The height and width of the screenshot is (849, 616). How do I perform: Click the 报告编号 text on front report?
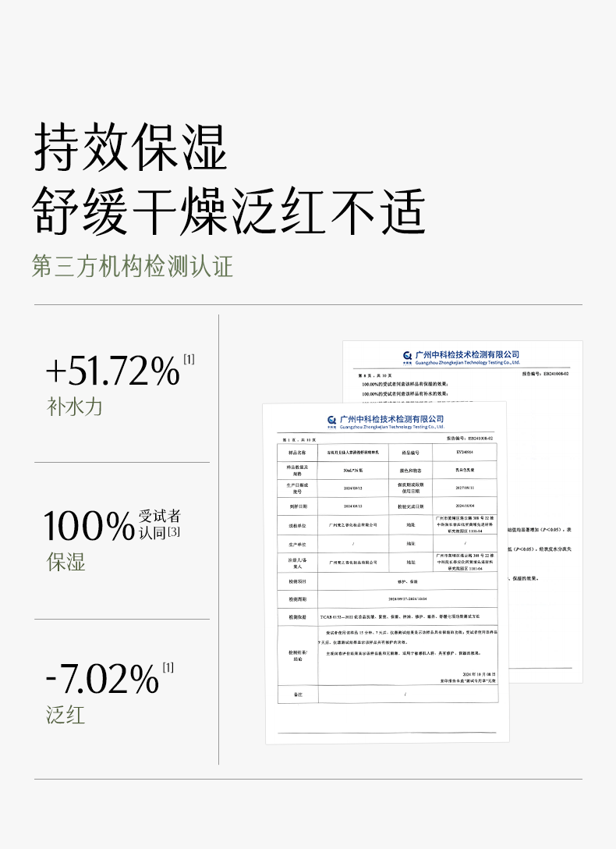[469, 438]
